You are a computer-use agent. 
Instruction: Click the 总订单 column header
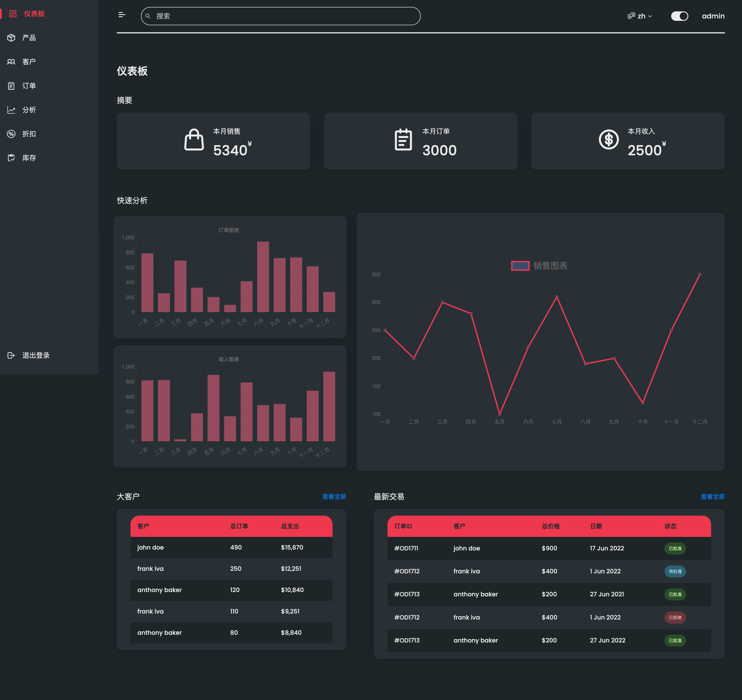point(239,526)
